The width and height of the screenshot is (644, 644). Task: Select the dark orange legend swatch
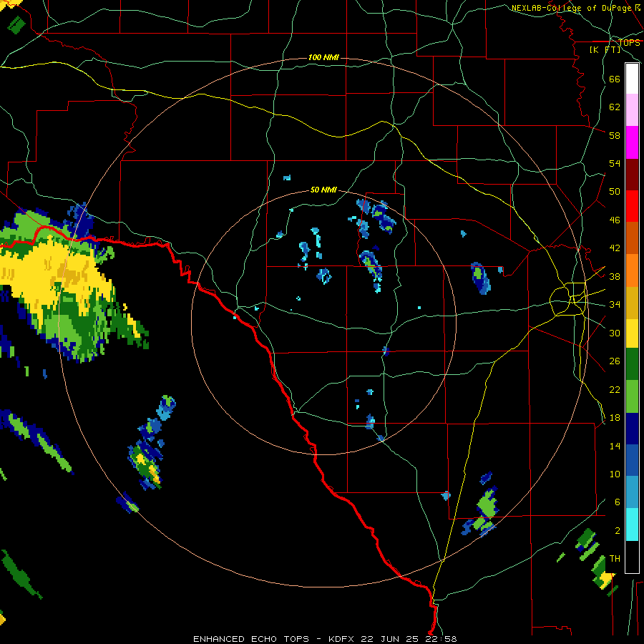[632, 238]
